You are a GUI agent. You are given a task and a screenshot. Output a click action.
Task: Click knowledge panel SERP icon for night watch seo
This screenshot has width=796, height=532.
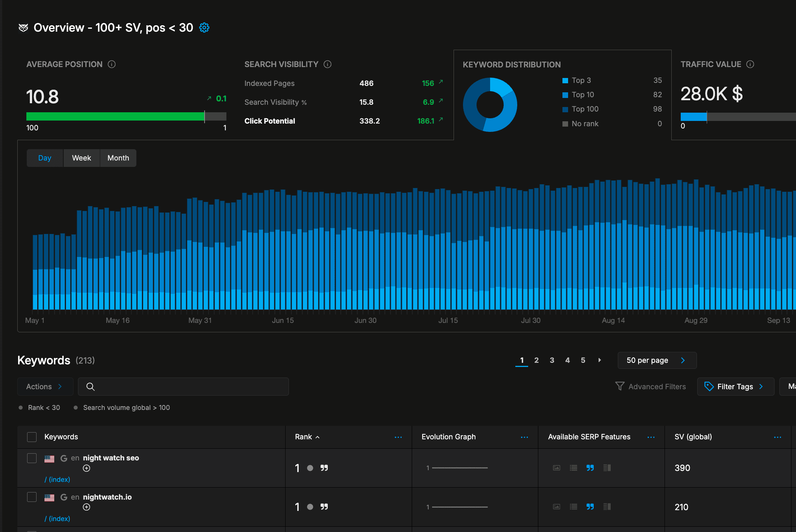[x=607, y=468]
